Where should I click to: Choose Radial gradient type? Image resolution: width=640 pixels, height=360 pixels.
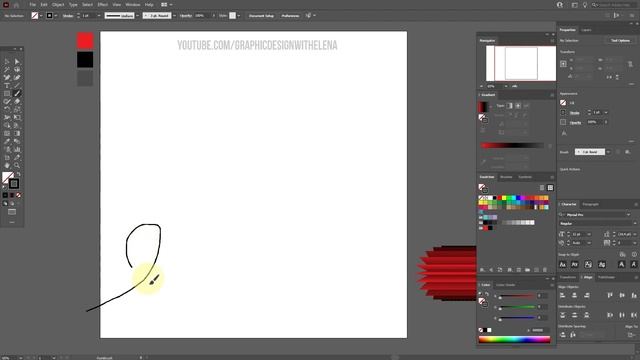518,106
